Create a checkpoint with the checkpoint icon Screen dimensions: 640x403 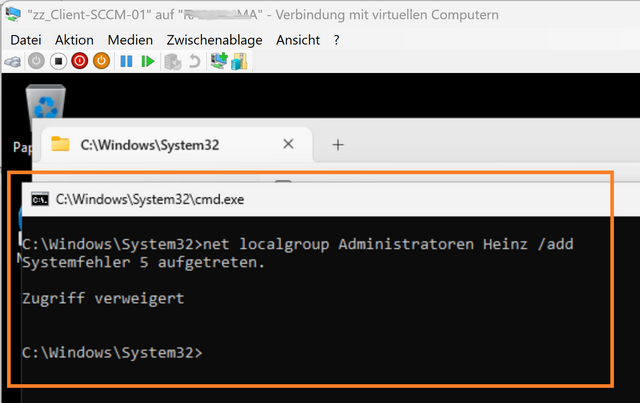173,62
